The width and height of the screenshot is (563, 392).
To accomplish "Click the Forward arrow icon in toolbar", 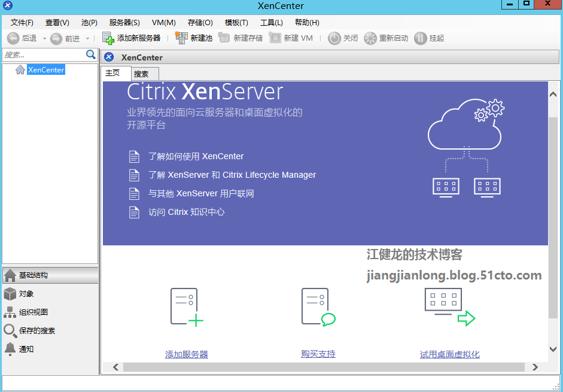I will tap(56, 38).
